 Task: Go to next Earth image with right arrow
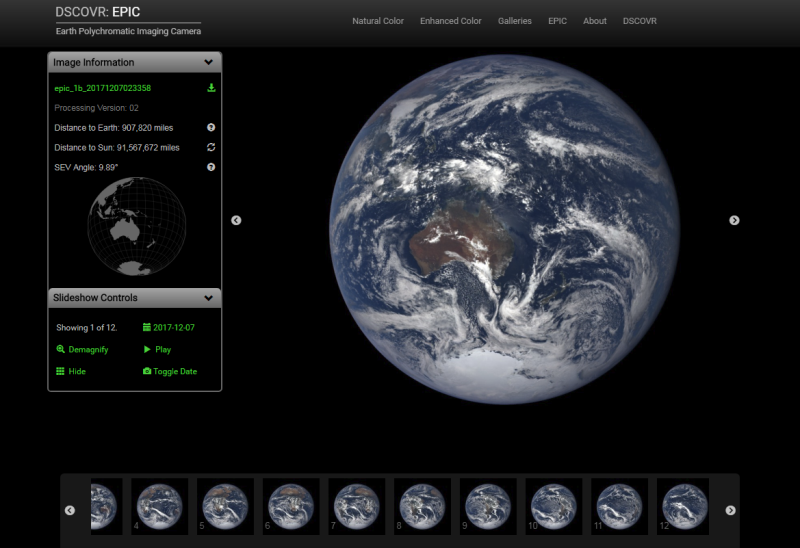click(734, 220)
